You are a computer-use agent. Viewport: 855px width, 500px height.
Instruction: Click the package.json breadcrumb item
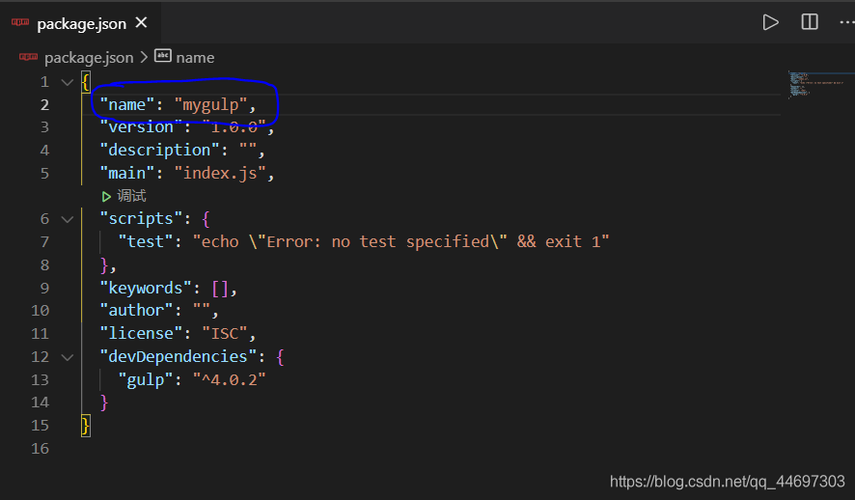[x=88, y=57]
